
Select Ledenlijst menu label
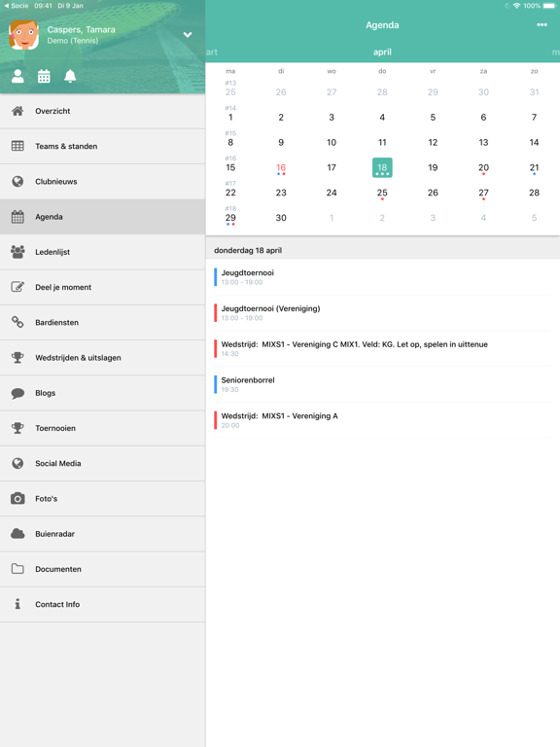click(x=52, y=252)
